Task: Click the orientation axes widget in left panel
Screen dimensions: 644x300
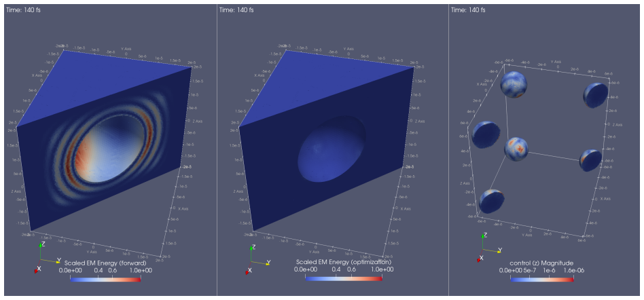Action: (48, 257)
